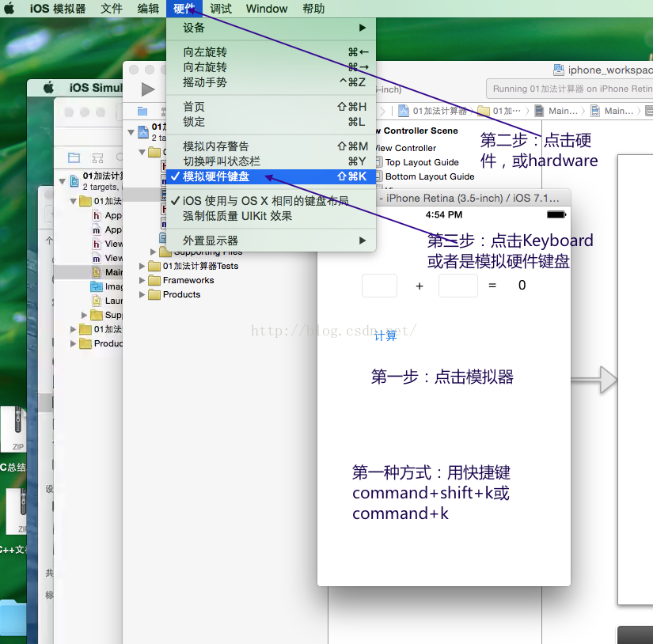Expand the Supporting Files folder
Screen dimensions: 653x644
(153, 252)
